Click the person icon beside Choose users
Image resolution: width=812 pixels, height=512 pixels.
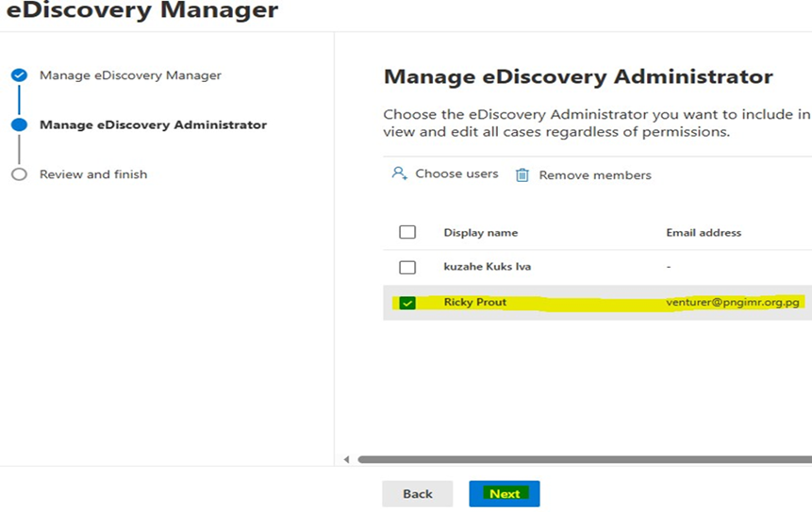[399, 173]
